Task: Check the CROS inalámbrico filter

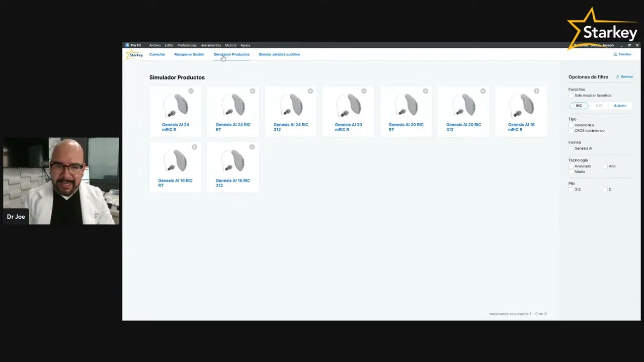Action: [571, 131]
